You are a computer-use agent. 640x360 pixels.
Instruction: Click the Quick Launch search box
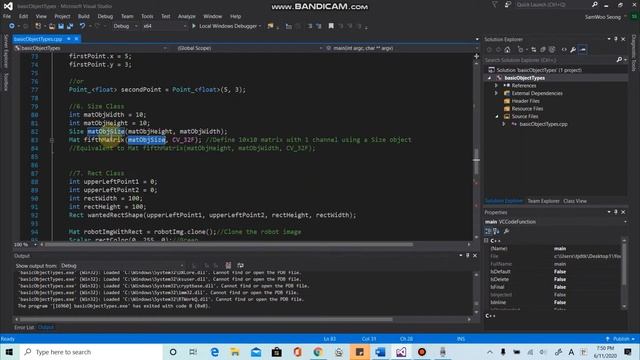click(x=553, y=4)
